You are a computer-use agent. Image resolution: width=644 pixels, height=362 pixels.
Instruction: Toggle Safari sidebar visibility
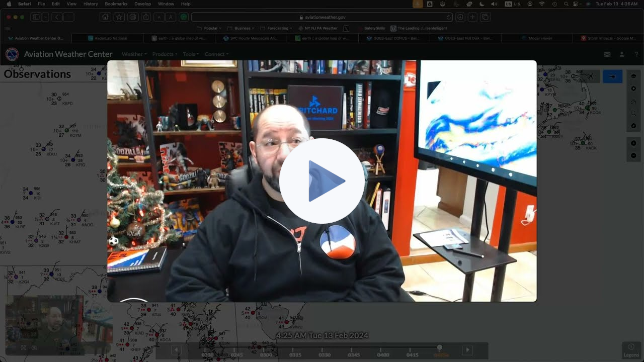click(x=36, y=17)
